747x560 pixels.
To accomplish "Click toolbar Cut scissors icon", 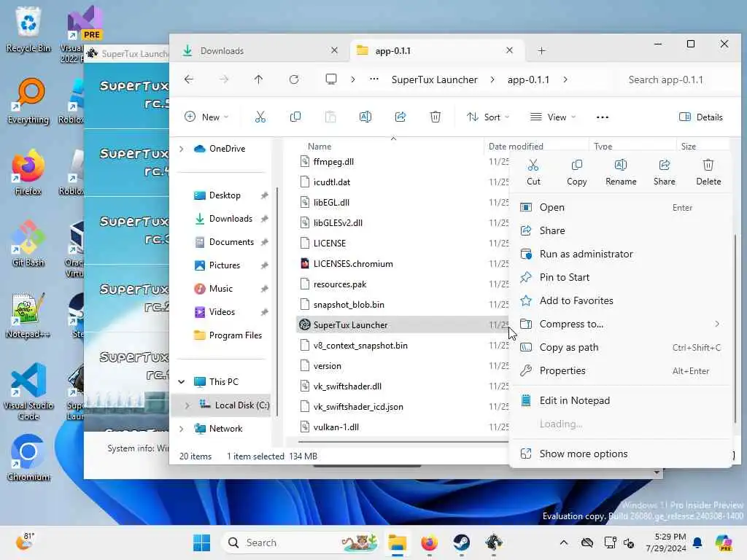I will pos(260,117).
